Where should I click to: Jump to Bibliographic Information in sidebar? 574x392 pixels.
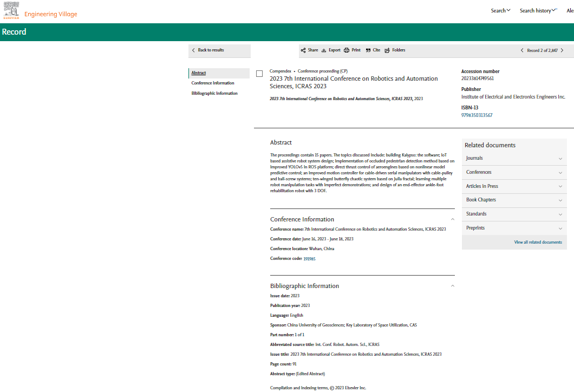[214, 93]
